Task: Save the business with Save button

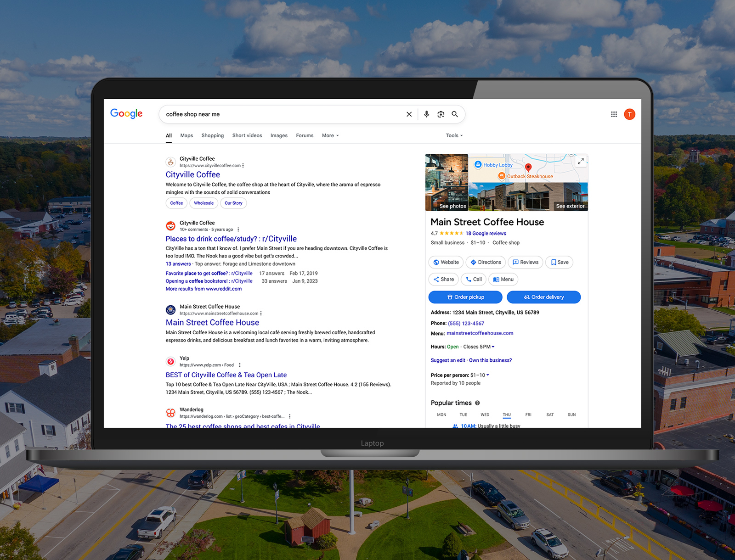Action: pyautogui.click(x=559, y=263)
